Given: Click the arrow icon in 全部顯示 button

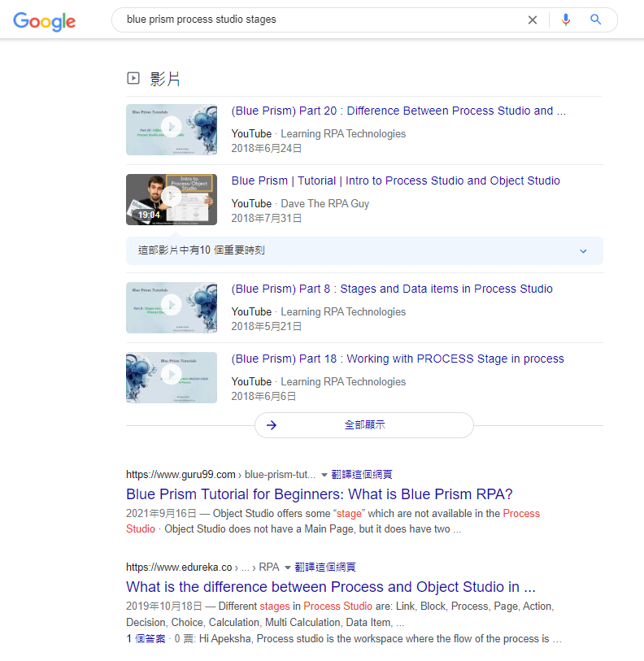Looking at the screenshot, I should (272, 425).
